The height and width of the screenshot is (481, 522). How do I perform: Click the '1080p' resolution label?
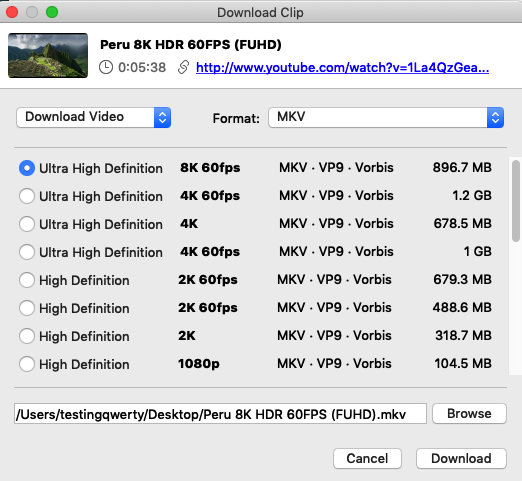199,364
